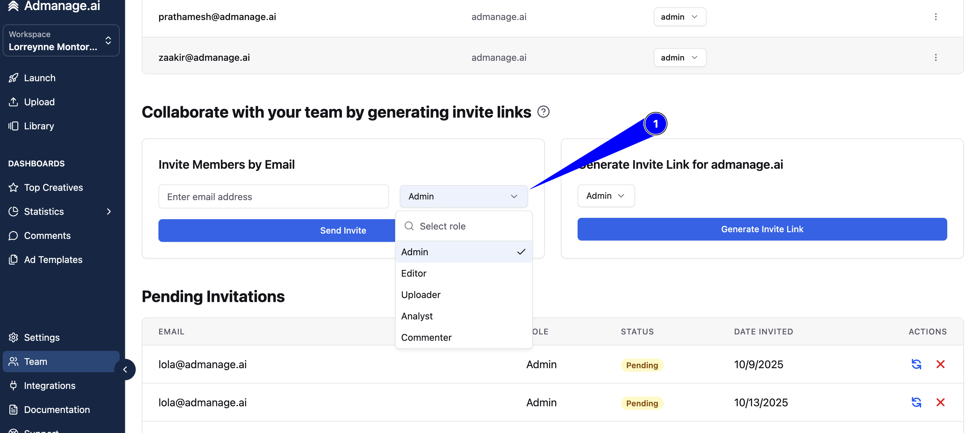Select the Commenter role option
Screen dimensions: 980x433
[463, 337]
